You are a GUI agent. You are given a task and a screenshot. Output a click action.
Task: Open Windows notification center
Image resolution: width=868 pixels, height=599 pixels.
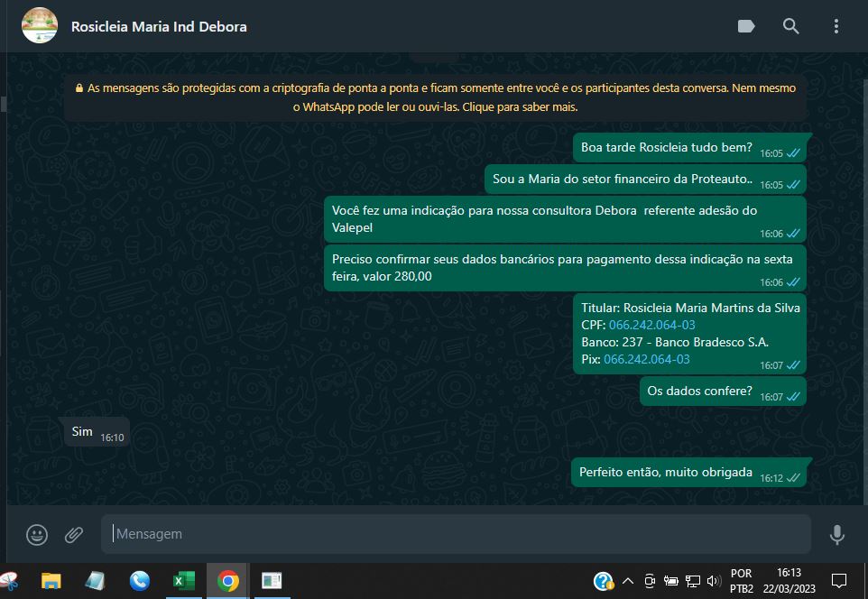[838, 581]
